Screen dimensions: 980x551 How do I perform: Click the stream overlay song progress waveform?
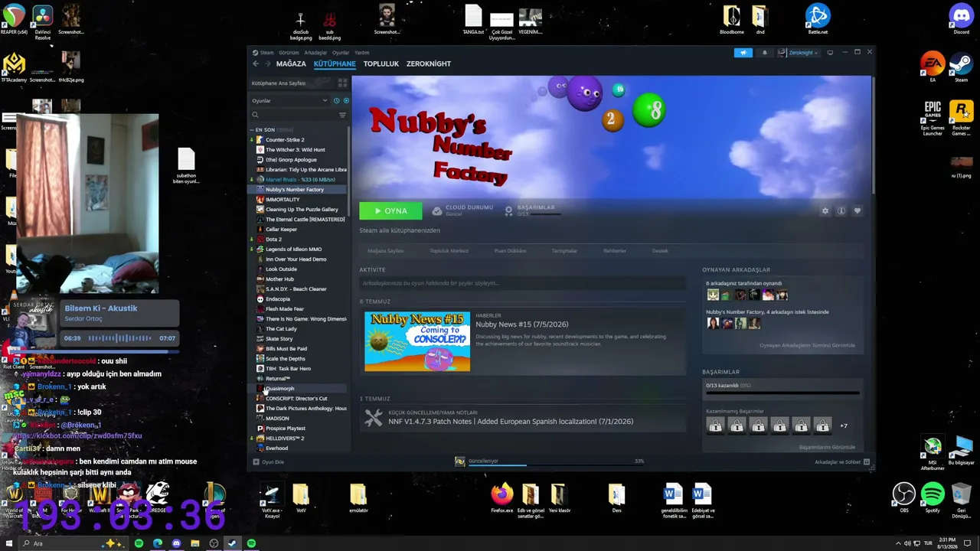click(x=119, y=338)
